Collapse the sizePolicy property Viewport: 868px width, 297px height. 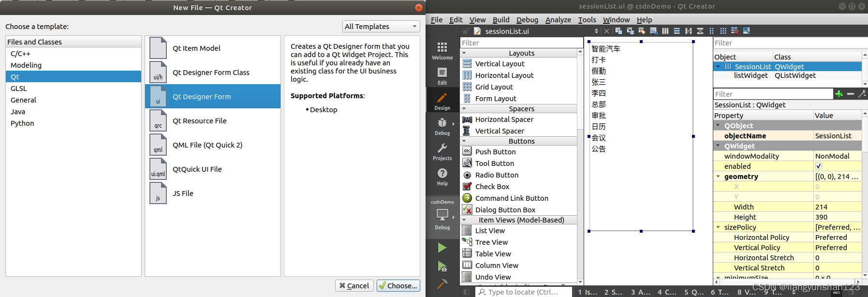coord(718,227)
